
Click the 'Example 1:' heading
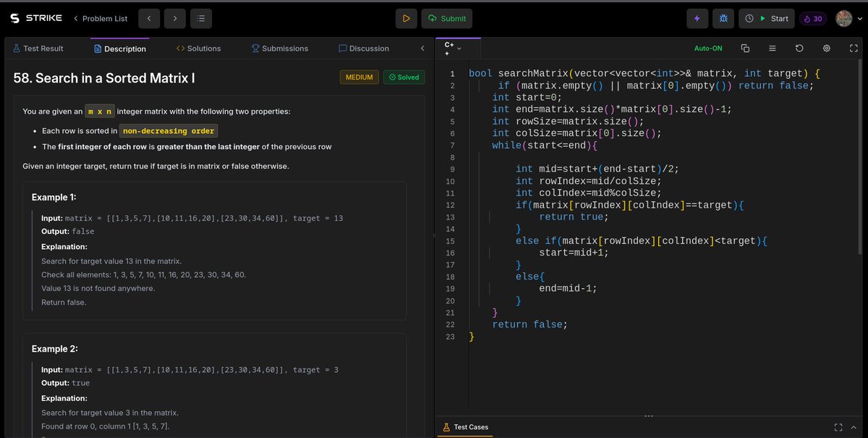[54, 197]
